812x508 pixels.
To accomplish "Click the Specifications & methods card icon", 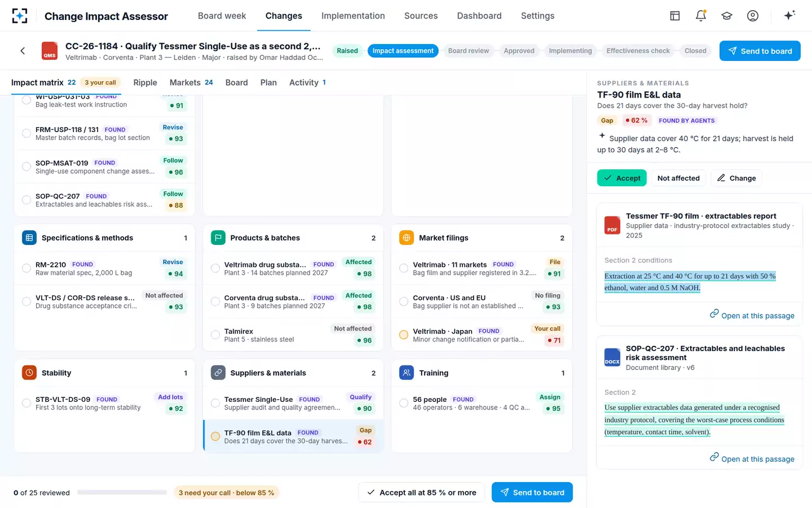I will (x=29, y=238).
